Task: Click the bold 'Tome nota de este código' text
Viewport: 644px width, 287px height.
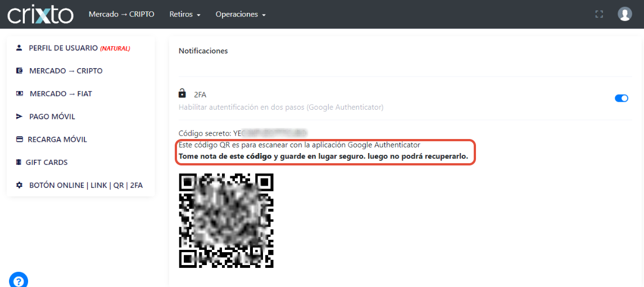Action: coord(323,156)
